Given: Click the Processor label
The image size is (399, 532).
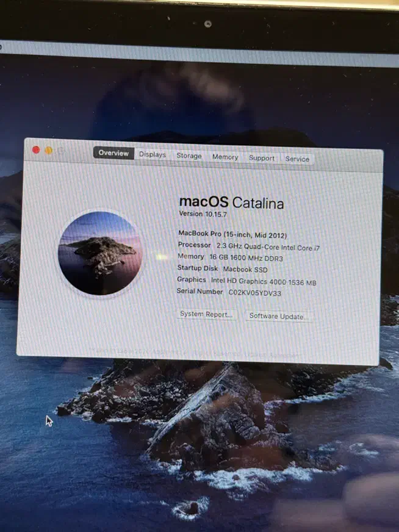Looking at the screenshot, I should [195, 245].
